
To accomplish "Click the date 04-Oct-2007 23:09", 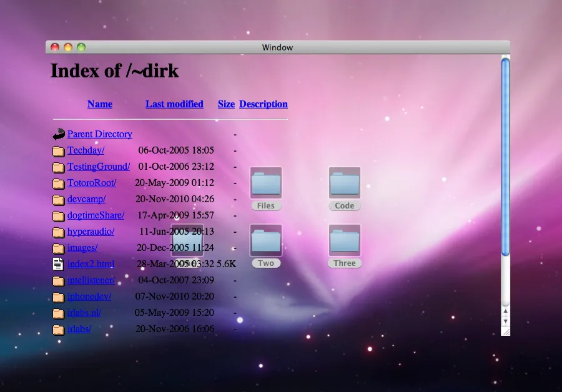I will coord(176,280).
